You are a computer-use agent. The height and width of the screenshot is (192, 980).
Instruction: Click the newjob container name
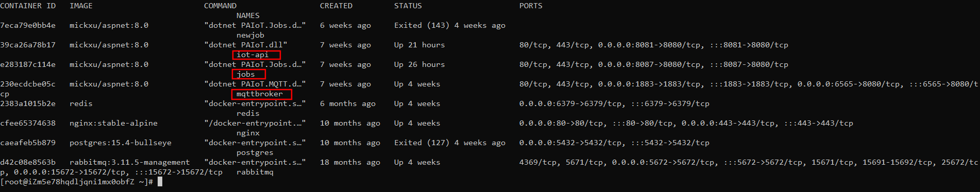click(250, 35)
